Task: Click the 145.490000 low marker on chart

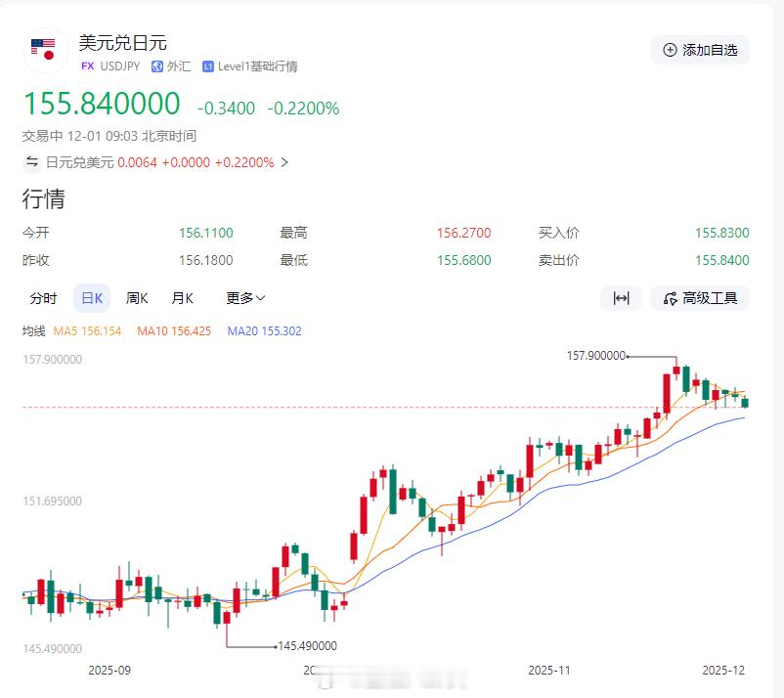Action: tap(307, 646)
